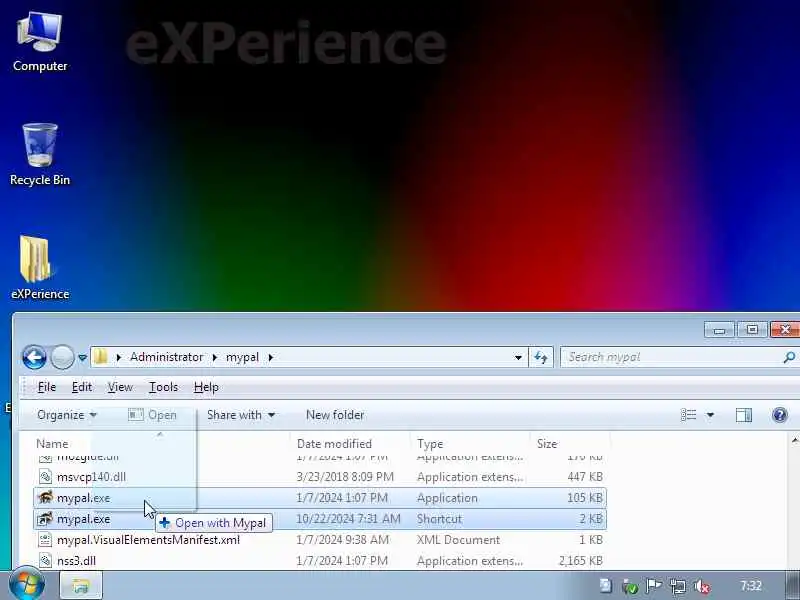
Task: Select the Recycle Bin desktop icon
Action: coord(40,155)
